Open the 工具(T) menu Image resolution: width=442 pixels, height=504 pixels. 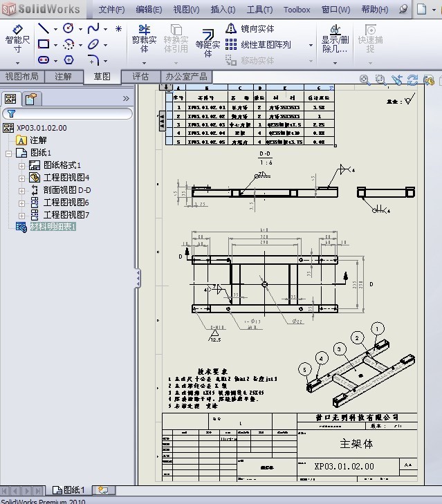(259, 10)
